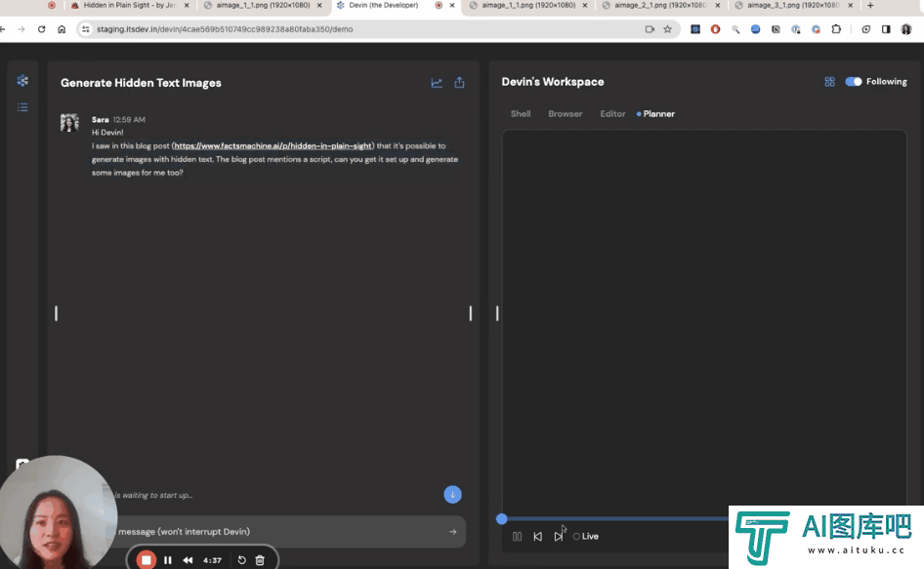Click the share session icon
This screenshot has width=924, height=569.
pos(460,83)
